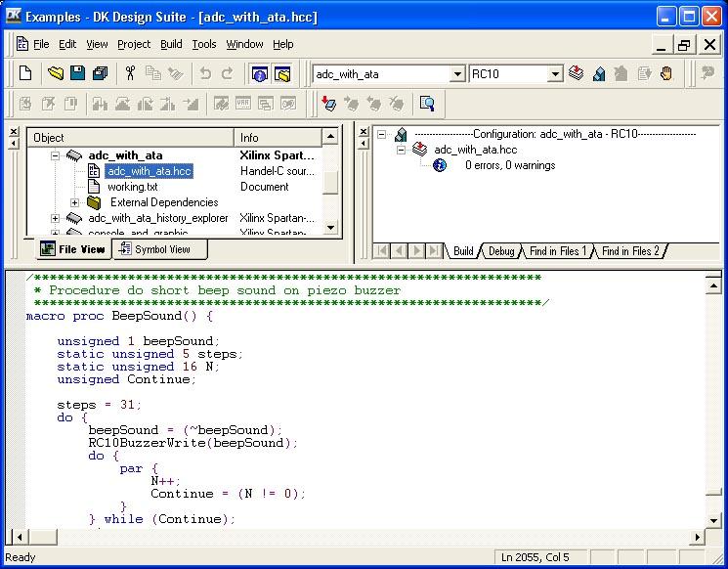This screenshot has height=569, width=728.
Task: Save the file using the floppy disk icon
Action: (x=77, y=73)
